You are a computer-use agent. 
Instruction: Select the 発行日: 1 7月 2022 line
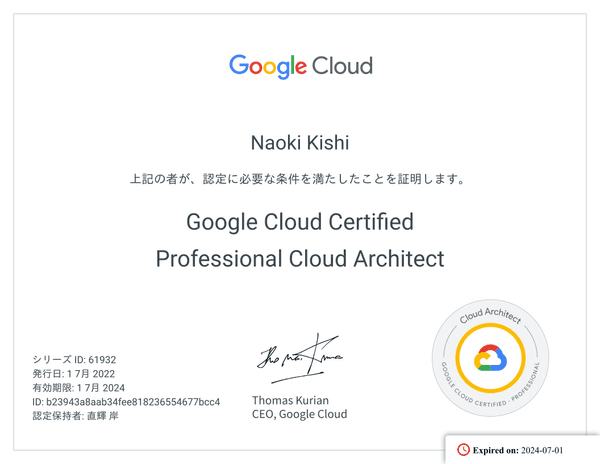73,374
